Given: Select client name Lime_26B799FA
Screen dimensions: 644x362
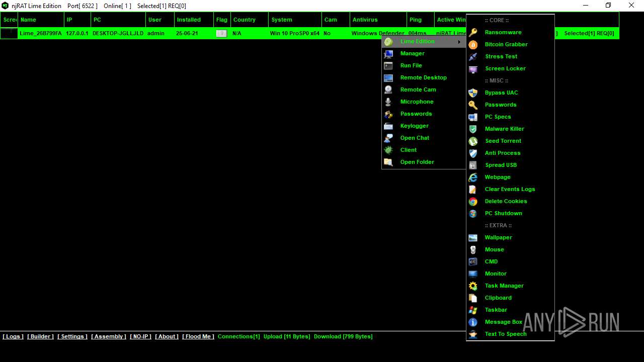Looking at the screenshot, I should click(x=41, y=33).
